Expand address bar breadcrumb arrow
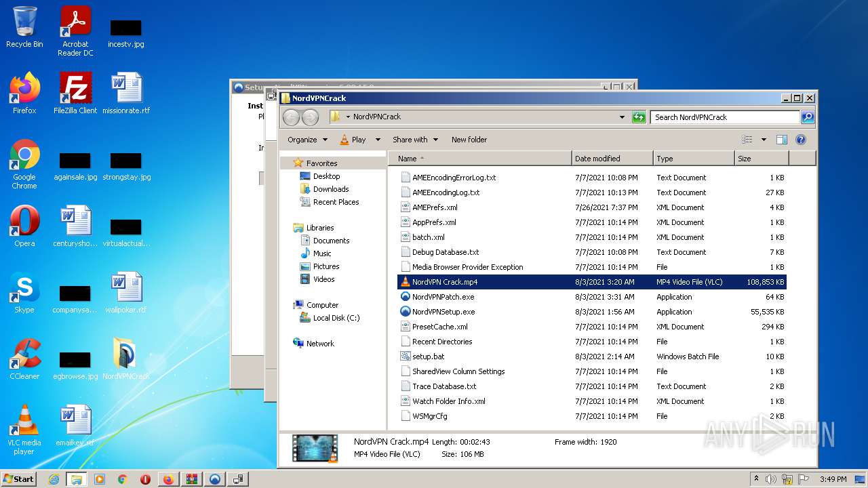The width and height of the screenshot is (868, 488). 348,117
